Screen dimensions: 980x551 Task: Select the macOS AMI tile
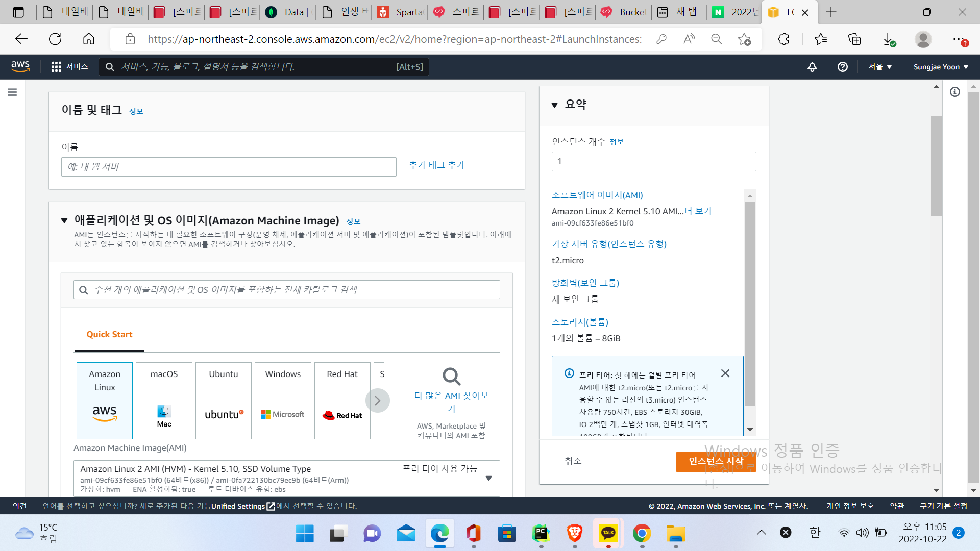164,400
